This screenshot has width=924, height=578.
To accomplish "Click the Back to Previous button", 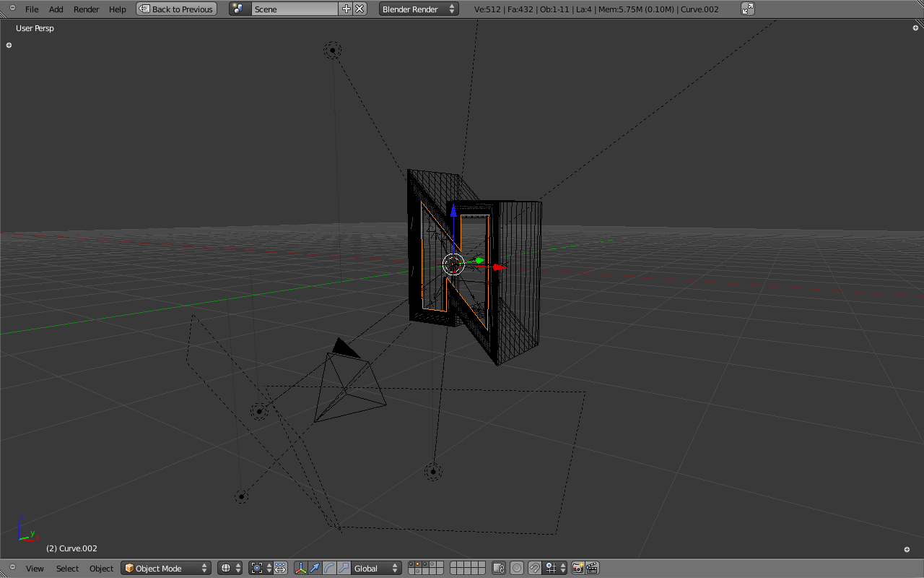I will [x=176, y=9].
